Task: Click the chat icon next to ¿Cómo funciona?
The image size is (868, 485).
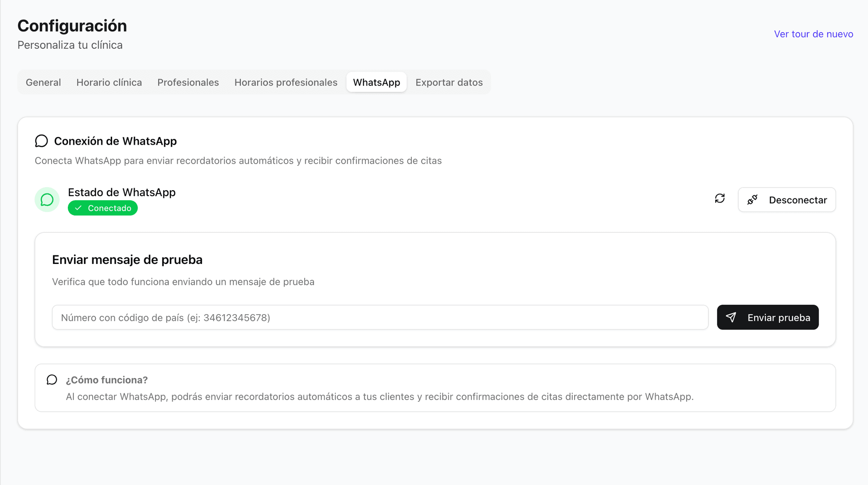Action: pyautogui.click(x=52, y=380)
